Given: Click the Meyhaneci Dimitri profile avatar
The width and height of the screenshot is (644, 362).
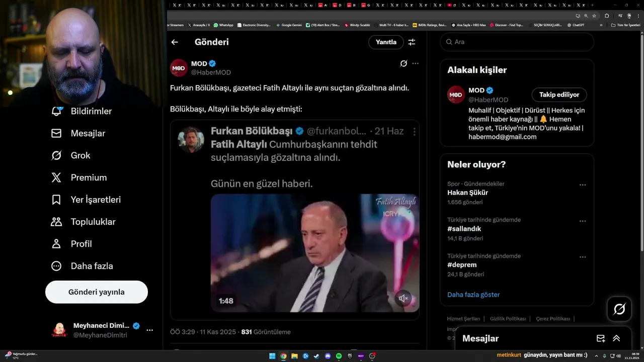Looking at the screenshot, I should coord(59,330).
